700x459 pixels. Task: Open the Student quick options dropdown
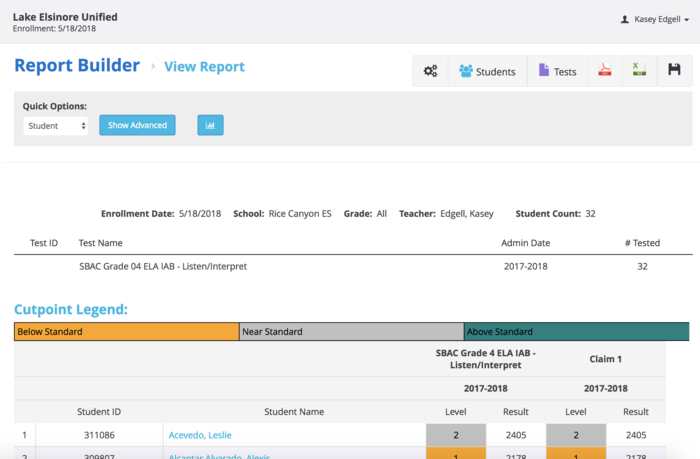click(x=56, y=126)
